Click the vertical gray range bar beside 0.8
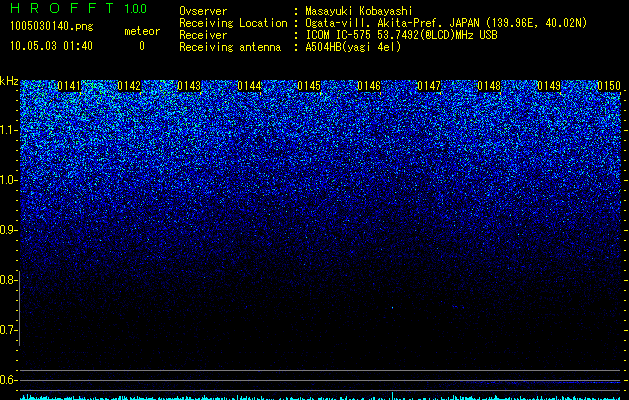Viewport: 629px width, 400px height. tap(19, 308)
